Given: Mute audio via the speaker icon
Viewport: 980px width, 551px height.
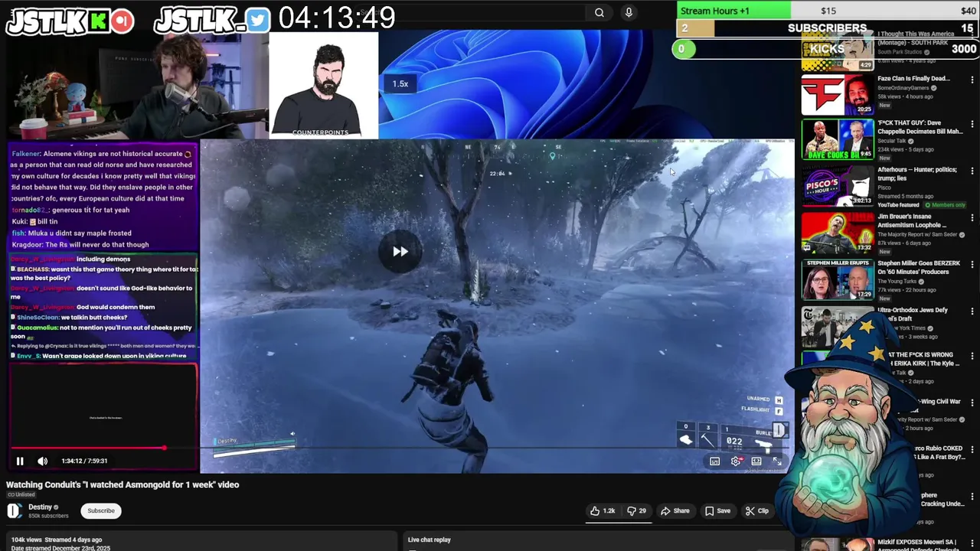Looking at the screenshot, I should [x=43, y=461].
